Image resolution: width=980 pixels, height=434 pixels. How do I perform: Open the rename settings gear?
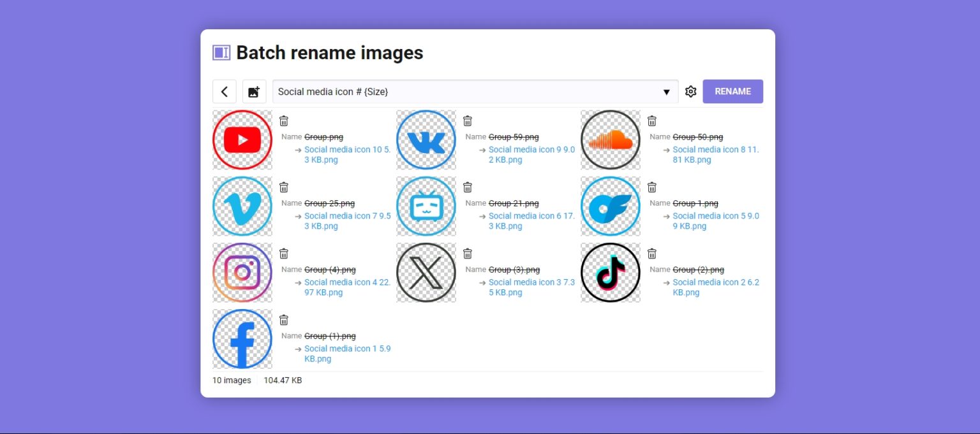(690, 91)
